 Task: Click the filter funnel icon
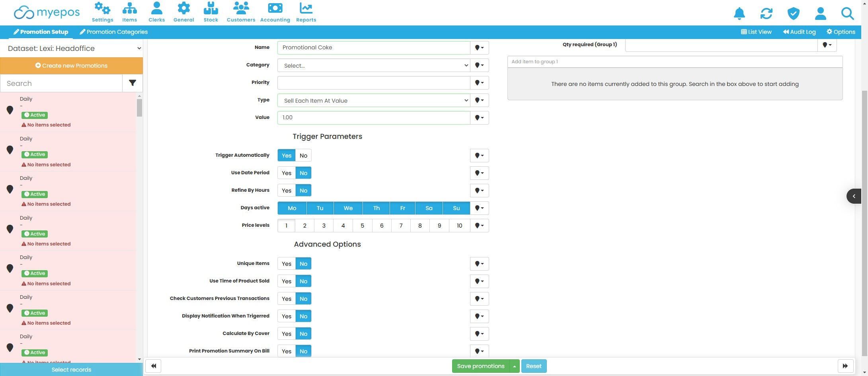[133, 83]
